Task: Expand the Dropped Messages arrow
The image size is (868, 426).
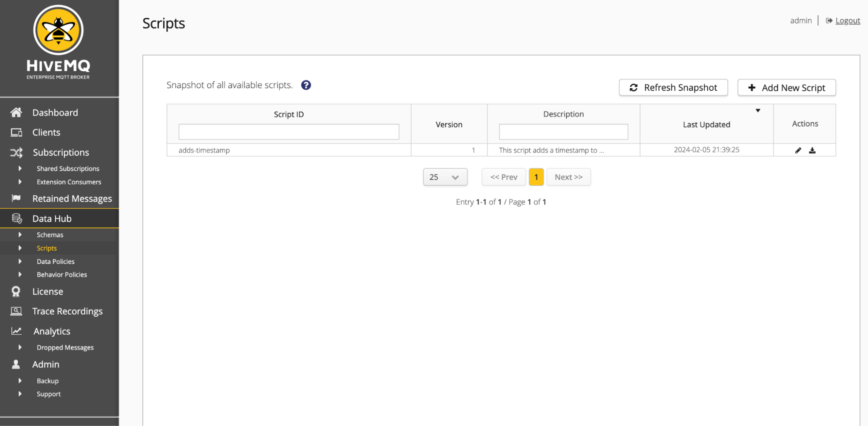Action: pyautogui.click(x=20, y=347)
